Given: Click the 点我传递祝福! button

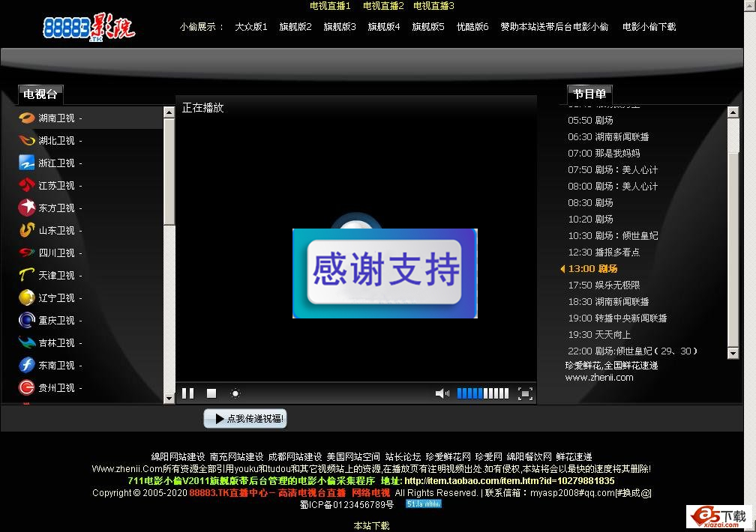Looking at the screenshot, I should coord(245,418).
